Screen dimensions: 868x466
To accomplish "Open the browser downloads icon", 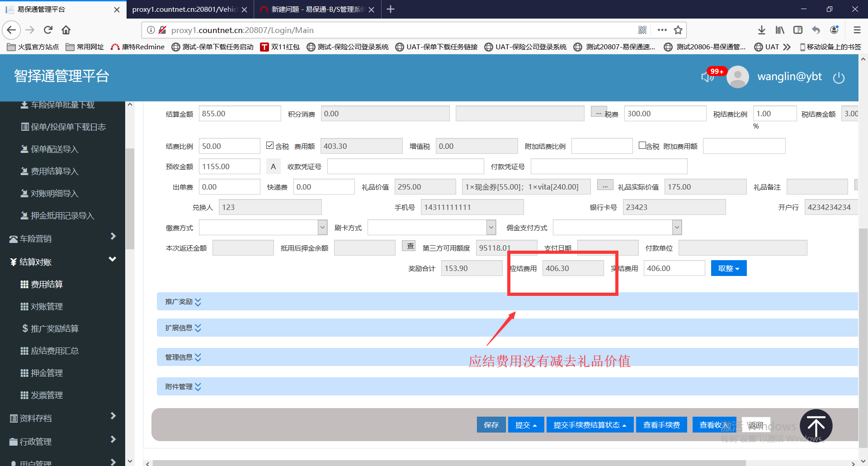I will (x=761, y=30).
